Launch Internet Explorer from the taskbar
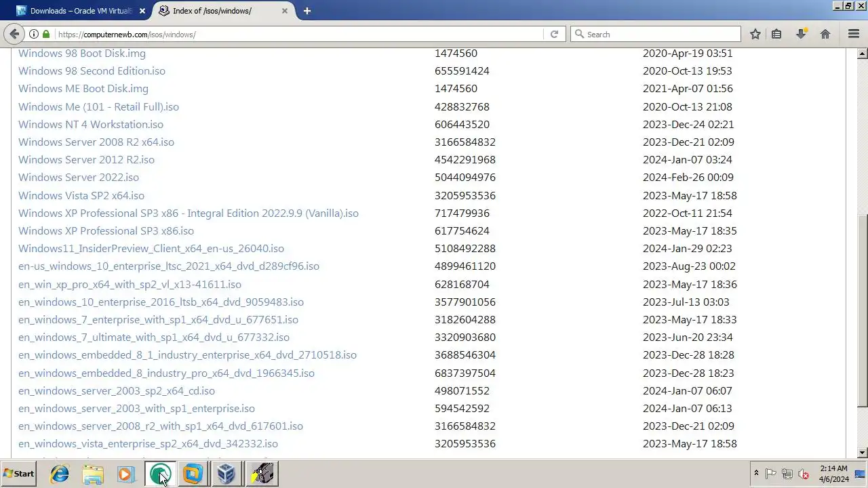Image resolution: width=868 pixels, height=488 pixels. tap(60, 474)
